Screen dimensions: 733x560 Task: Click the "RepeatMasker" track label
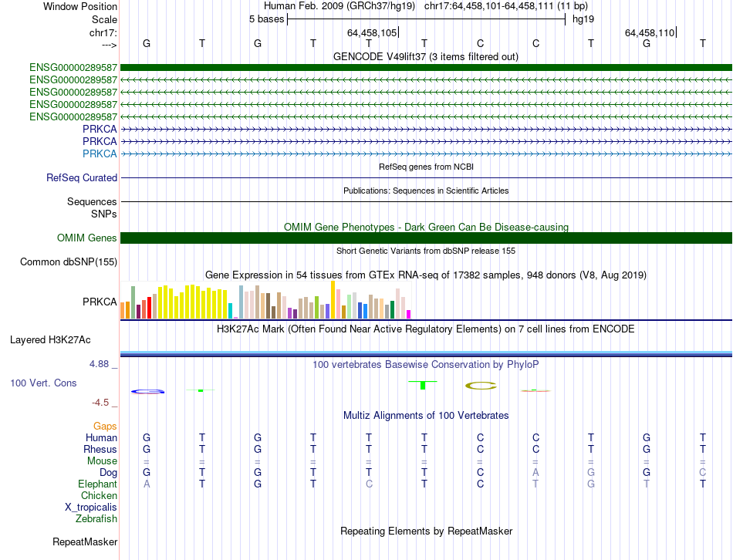[x=85, y=541]
